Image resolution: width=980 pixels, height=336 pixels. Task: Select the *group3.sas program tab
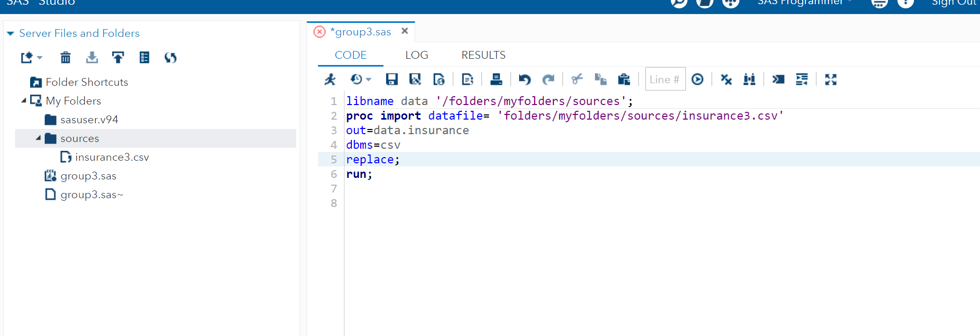[x=361, y=32]
